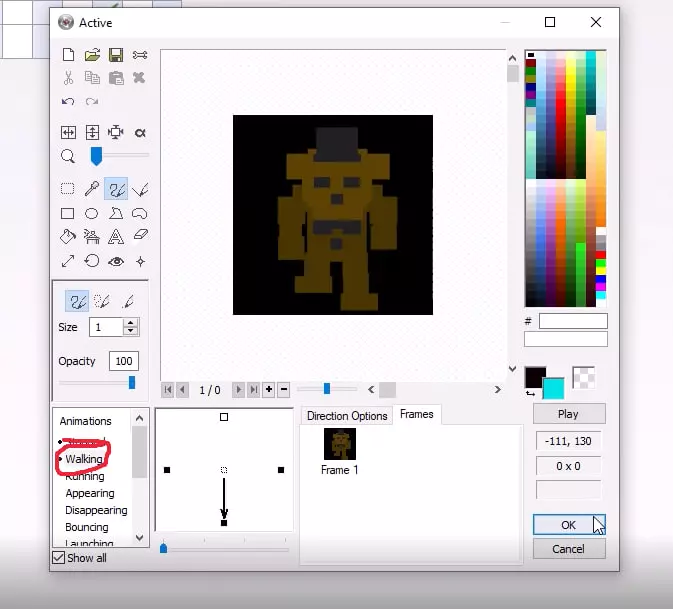Screen dimensions: 673x609
Task: Go to the previous frame button
Action: tap(182, 390)
